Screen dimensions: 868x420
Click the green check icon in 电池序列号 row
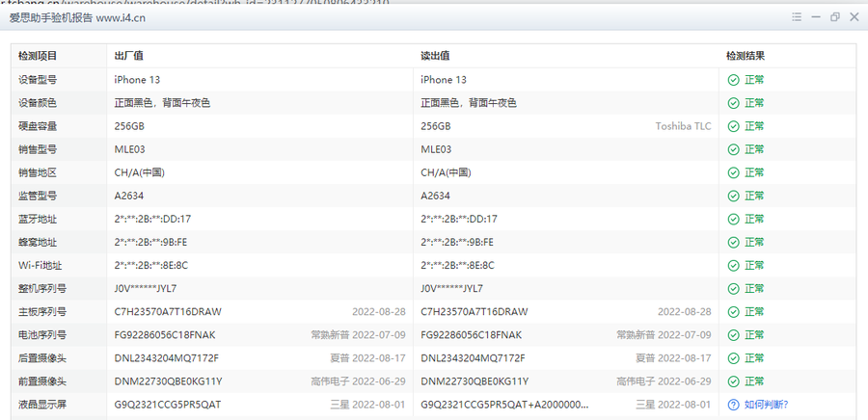coord(734,335)
